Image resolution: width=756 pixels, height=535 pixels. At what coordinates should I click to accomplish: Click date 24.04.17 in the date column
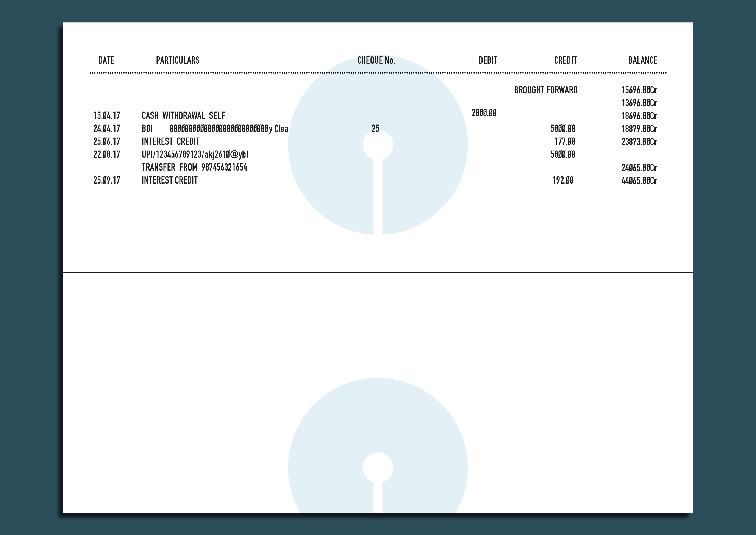106,129
